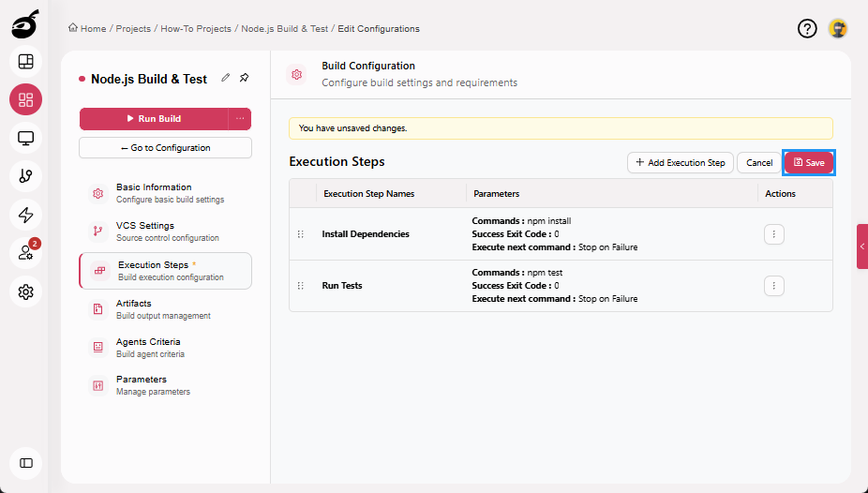Screen dimensions: 868x493
Task: Click the Agents Criteria icon
Action: 98,347
